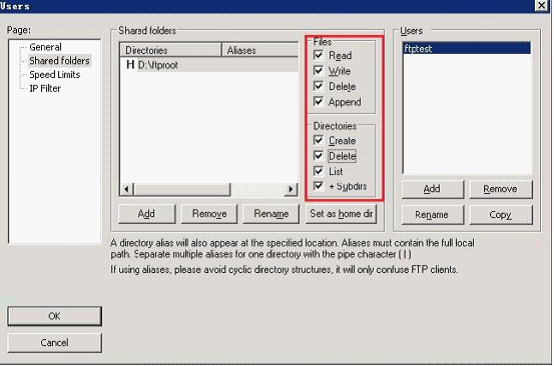Screen dimensions: 554x366
Task: Uncheck the Directories Create checkbox
Action: (x=318, y=140)
